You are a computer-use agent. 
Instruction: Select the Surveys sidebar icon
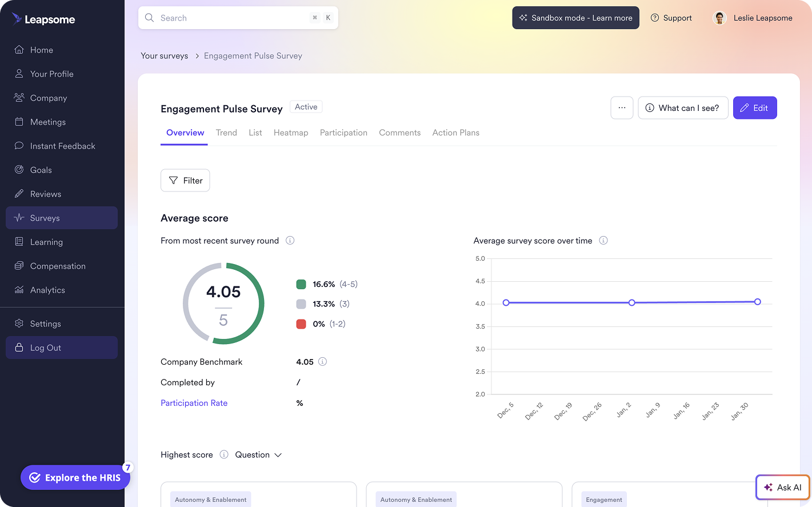[x=19, y=218]
